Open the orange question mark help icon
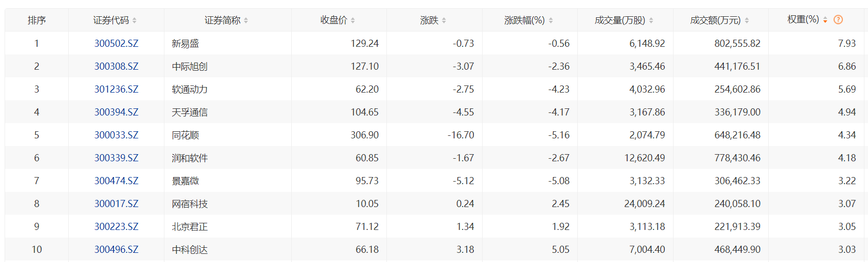868x262 pixels. [838, 20]
